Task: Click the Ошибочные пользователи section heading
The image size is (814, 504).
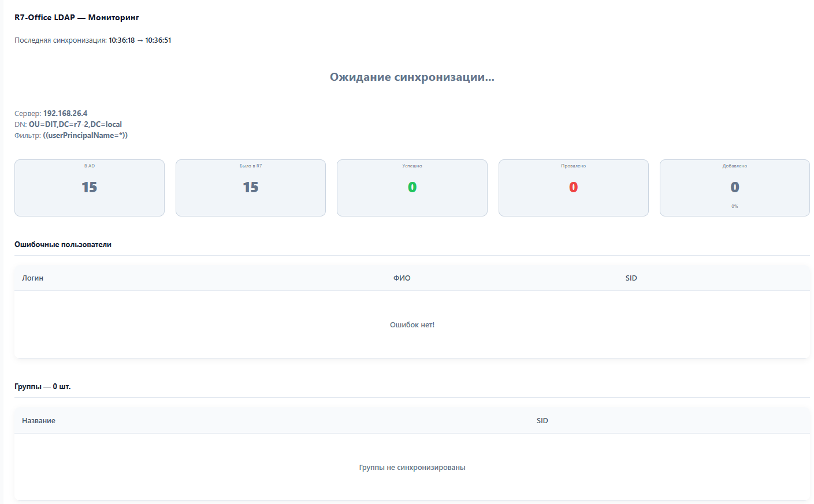Action: pos(63,245)
